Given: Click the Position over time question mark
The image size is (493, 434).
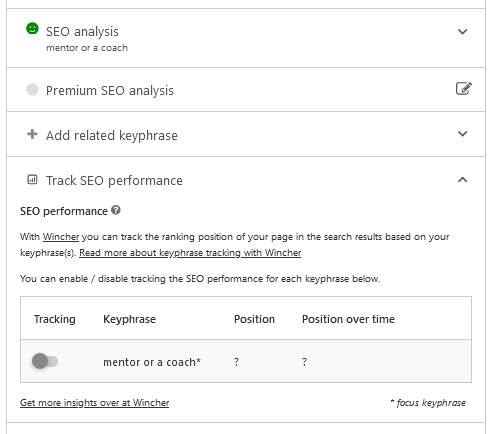Looking at the screenshot, I should 304,362.
